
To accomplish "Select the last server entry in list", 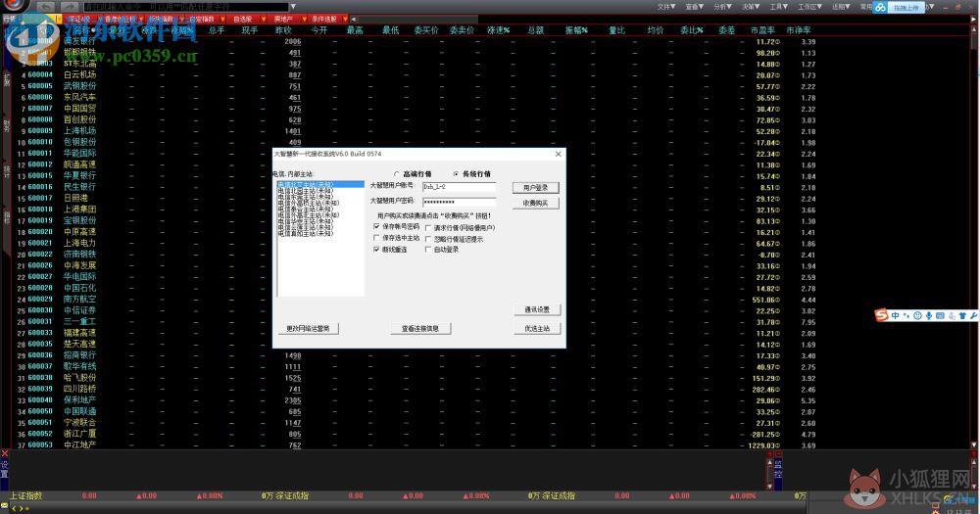I will [x=320, y=234].
